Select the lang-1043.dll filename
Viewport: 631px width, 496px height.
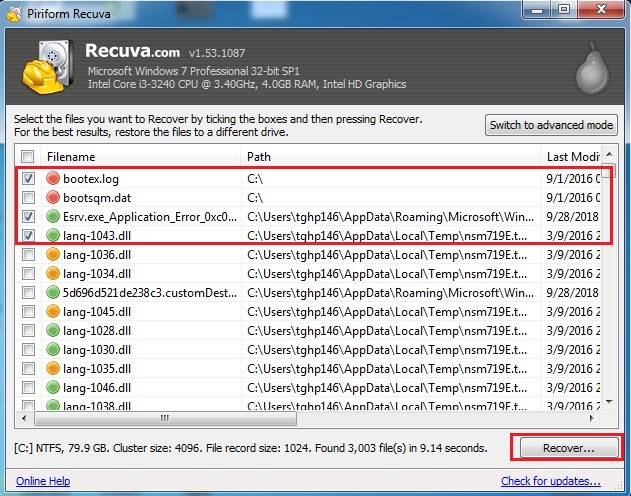pos(97,236)
